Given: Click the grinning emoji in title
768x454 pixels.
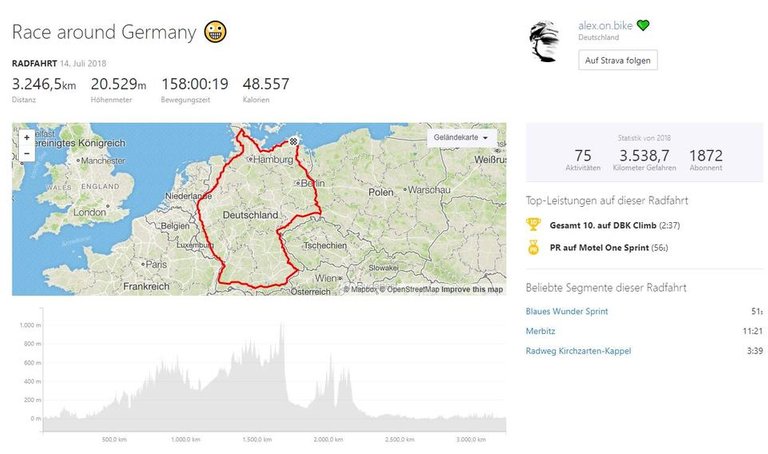Looking at the screenshot, I should (215, 32).
